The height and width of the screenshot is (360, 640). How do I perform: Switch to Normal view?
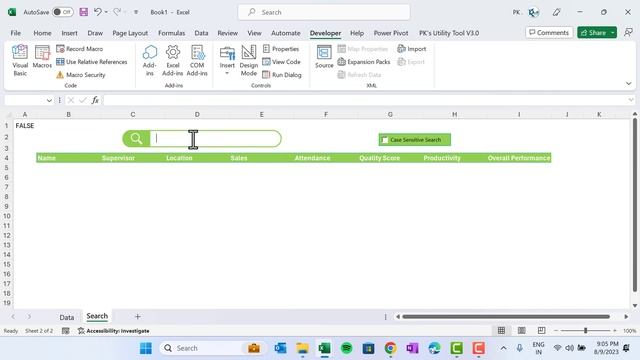pos(501,331)
